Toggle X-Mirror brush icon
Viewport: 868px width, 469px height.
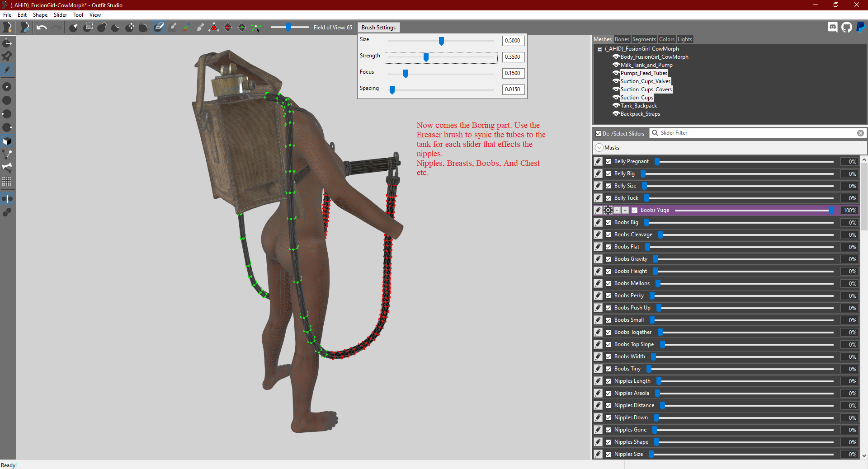pyautogui.click(x=7, y=199)
